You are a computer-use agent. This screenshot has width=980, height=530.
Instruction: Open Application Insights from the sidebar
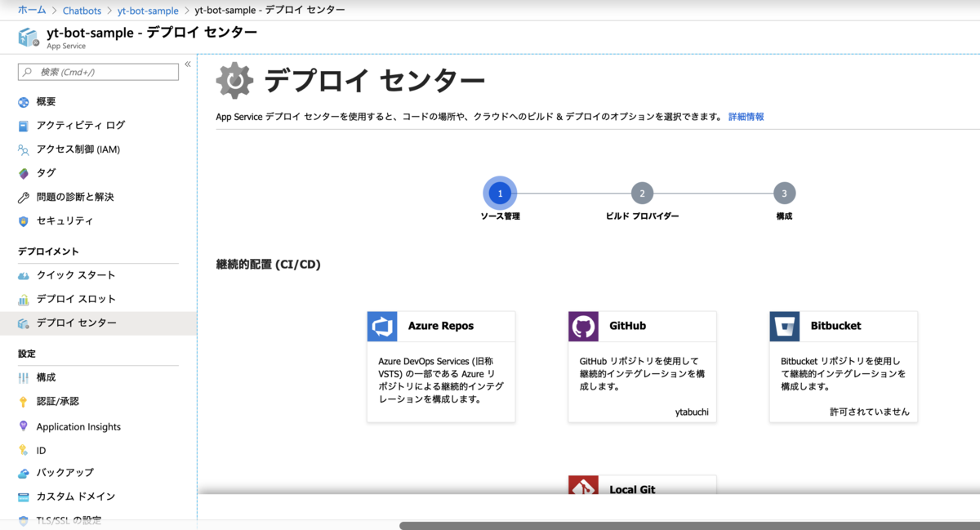(x=78, y=425)
